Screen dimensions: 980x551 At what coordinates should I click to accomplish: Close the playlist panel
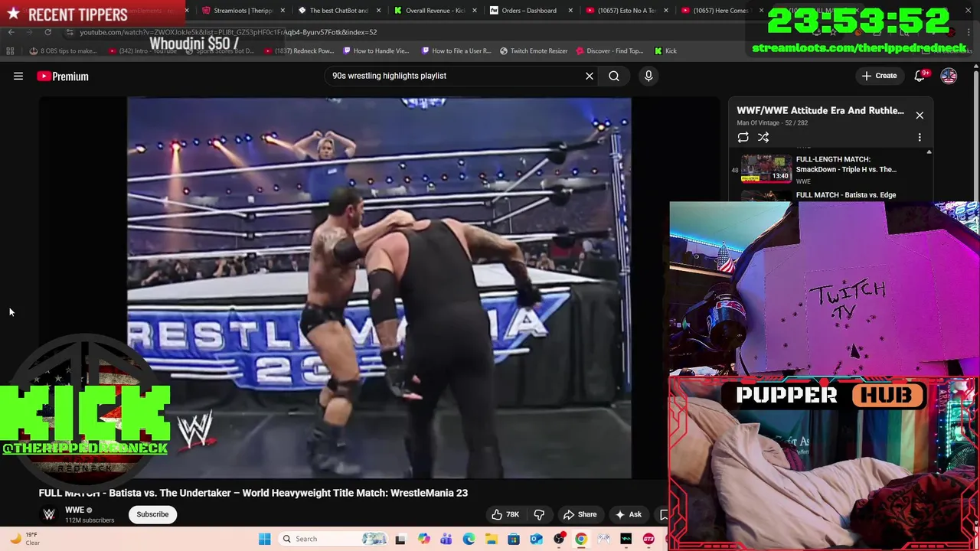point(920,115)
